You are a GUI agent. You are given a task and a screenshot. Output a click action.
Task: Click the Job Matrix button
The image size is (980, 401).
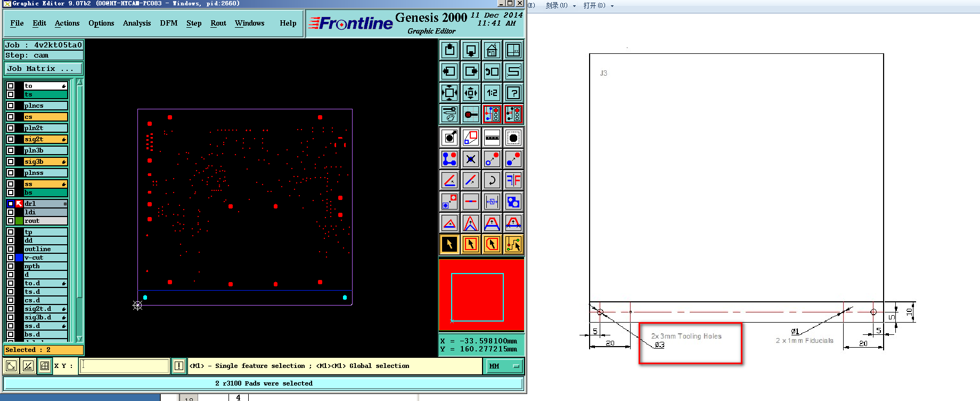coord(44,69)
